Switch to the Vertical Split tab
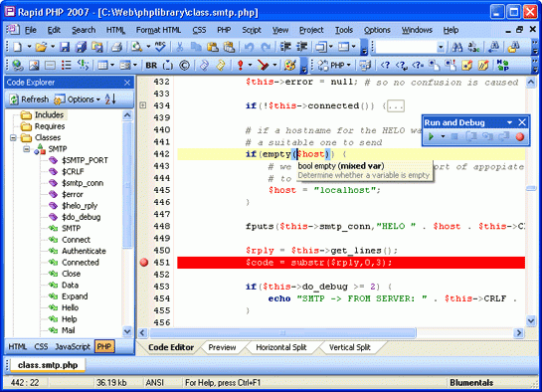 click(x=349, y=347)
